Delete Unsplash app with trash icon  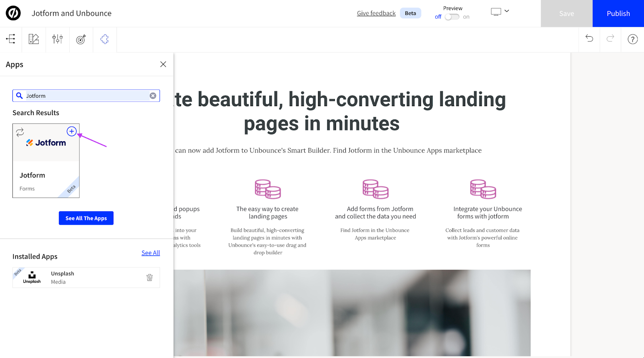[149, 278]
